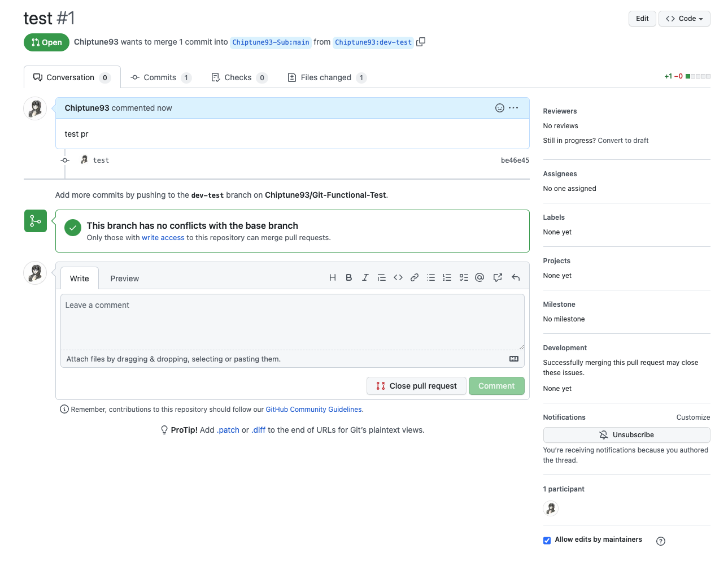
Task: Click into the Leave a comment field
Action: 293,322
